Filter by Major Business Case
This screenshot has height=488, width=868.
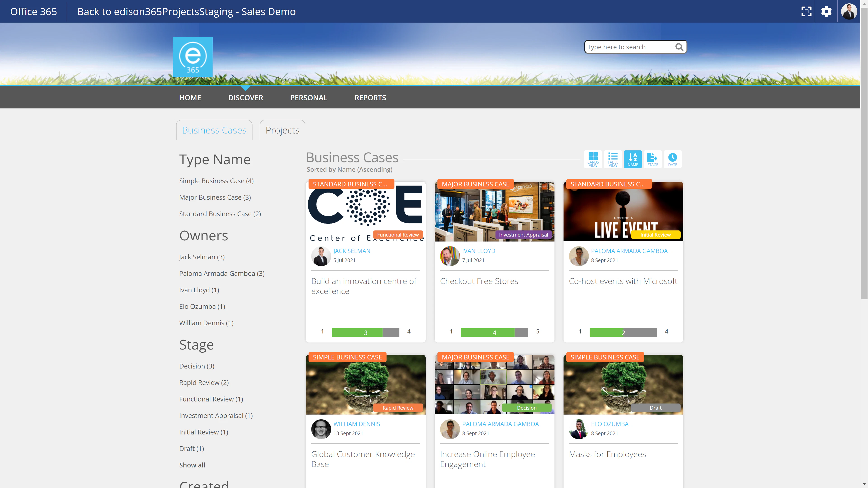click(x=215, y=197)
